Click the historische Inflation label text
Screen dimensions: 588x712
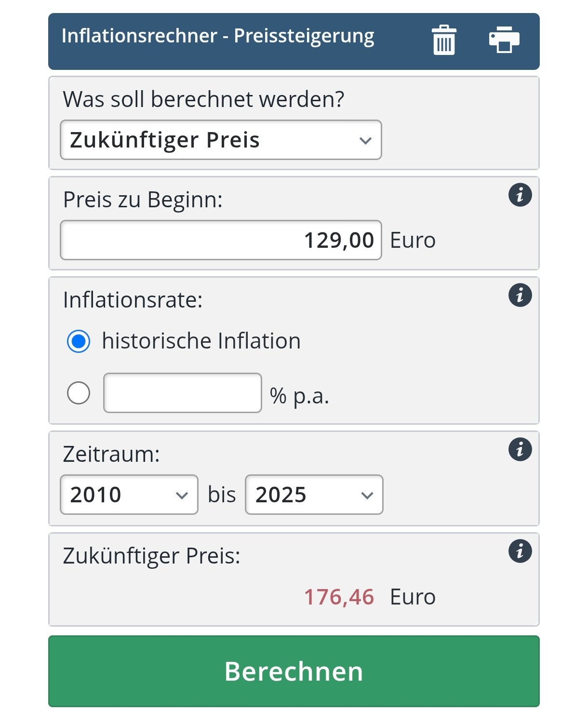click(x=201, y=341)
